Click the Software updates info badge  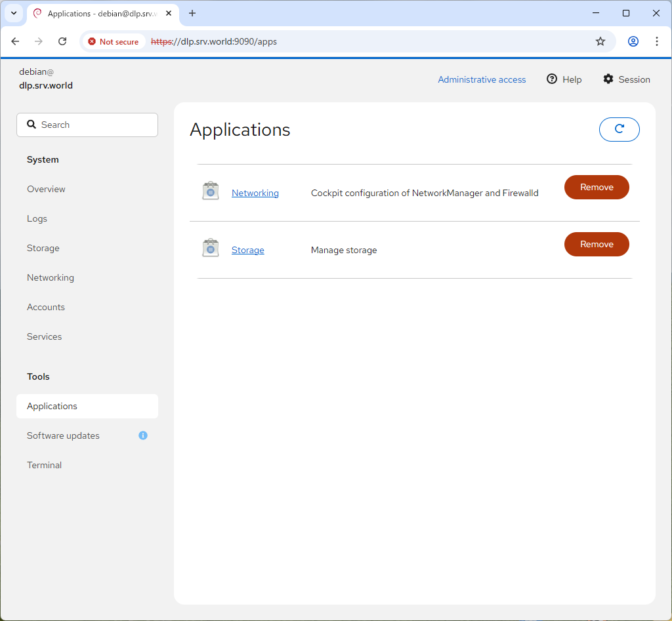(143, 435)
